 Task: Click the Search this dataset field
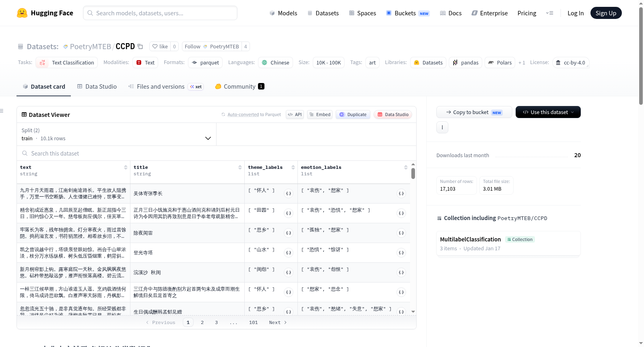(x=217, y=154)
